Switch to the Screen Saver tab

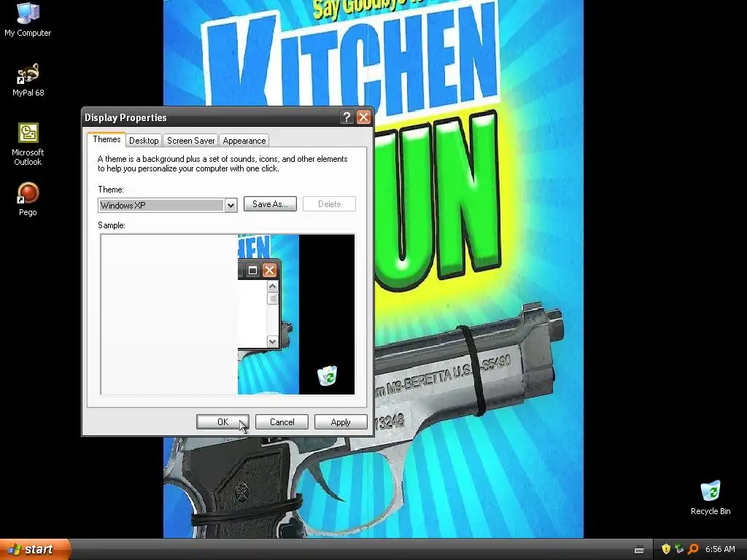tap(190, 141)
